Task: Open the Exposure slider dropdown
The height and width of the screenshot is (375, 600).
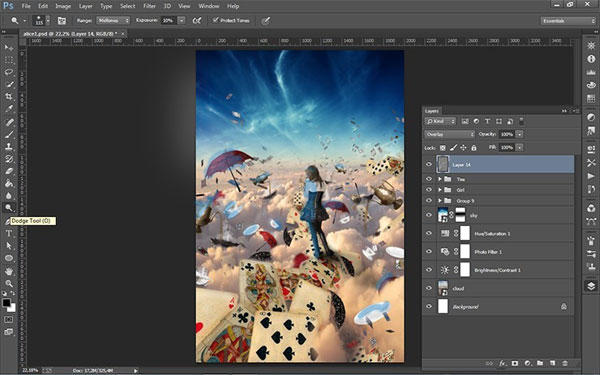Action: [x=182, y=21]
